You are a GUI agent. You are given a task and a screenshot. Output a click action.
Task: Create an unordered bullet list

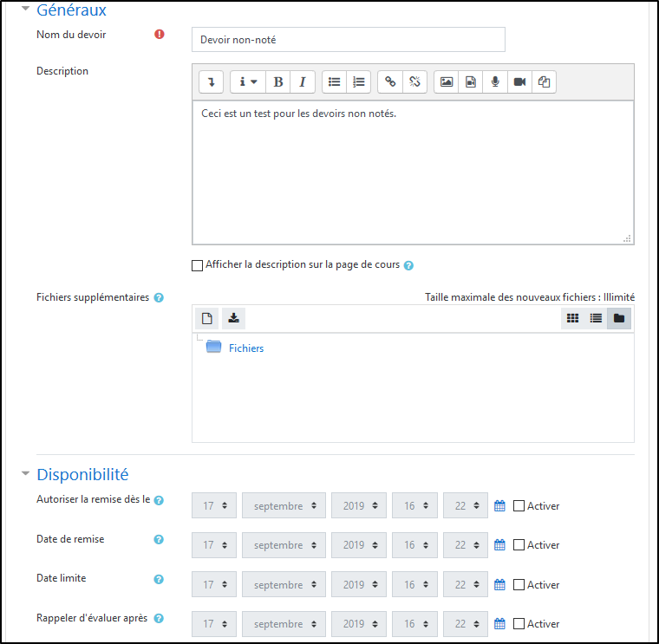(334, 81)
